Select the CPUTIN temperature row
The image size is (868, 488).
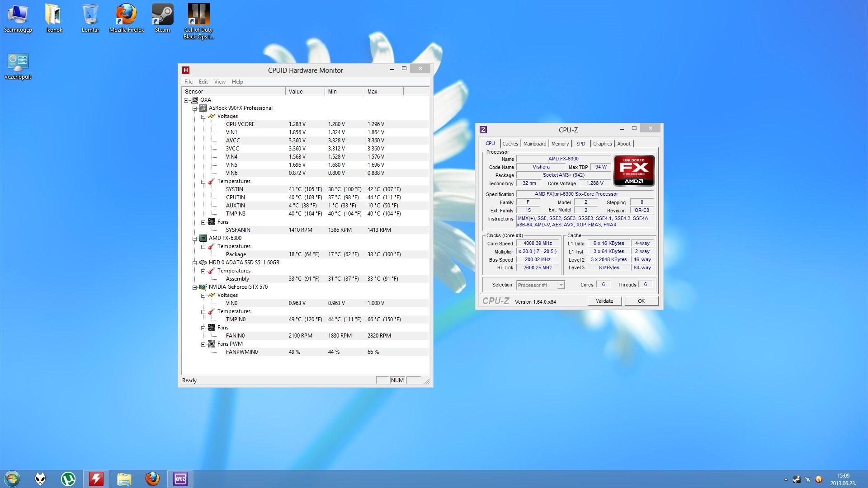pyautogui.click(x=326, y=197)
